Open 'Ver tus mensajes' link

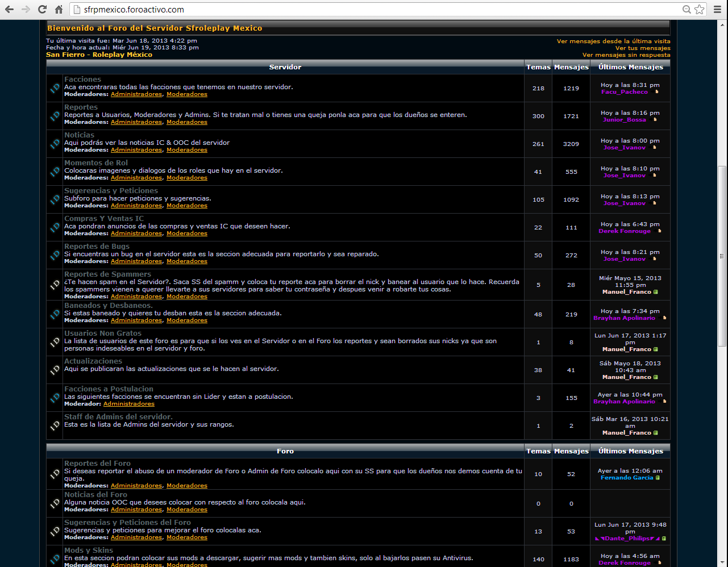tap(643, 48)
